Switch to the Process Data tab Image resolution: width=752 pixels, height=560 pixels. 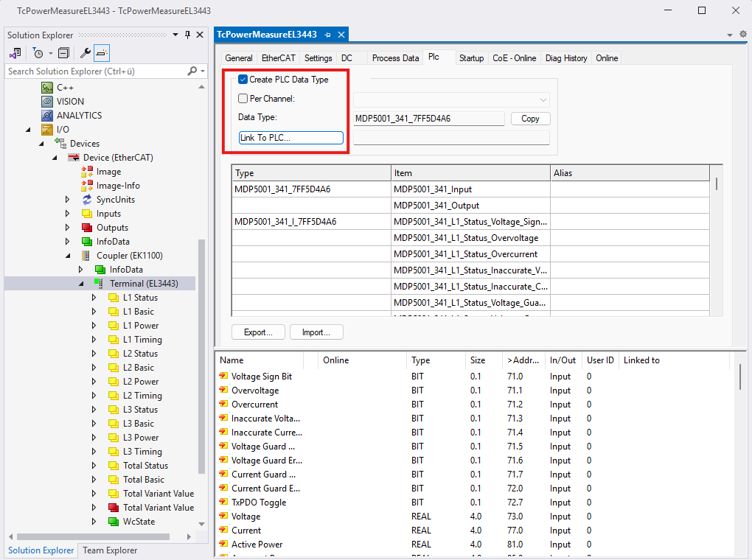pos(395,58)
